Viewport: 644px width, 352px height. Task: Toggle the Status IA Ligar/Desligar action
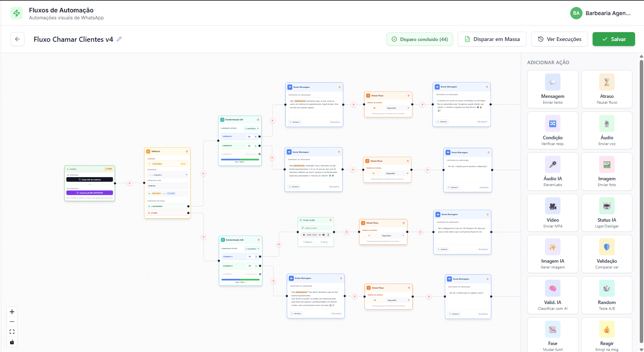607,212
